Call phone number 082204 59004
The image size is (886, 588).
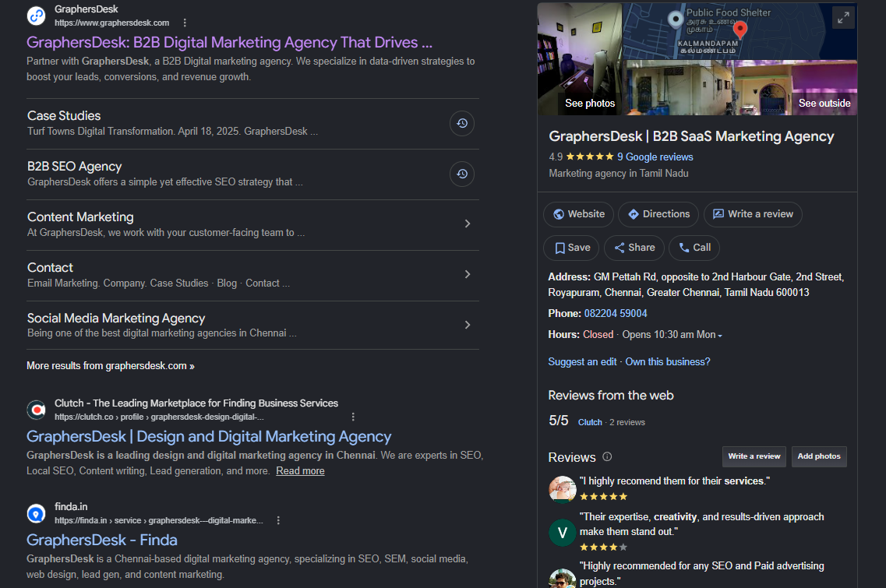tap(616, 314)
